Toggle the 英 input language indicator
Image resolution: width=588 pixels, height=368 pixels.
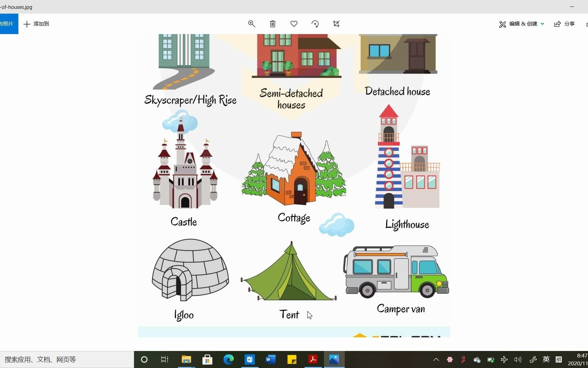(x=546, y=359)
